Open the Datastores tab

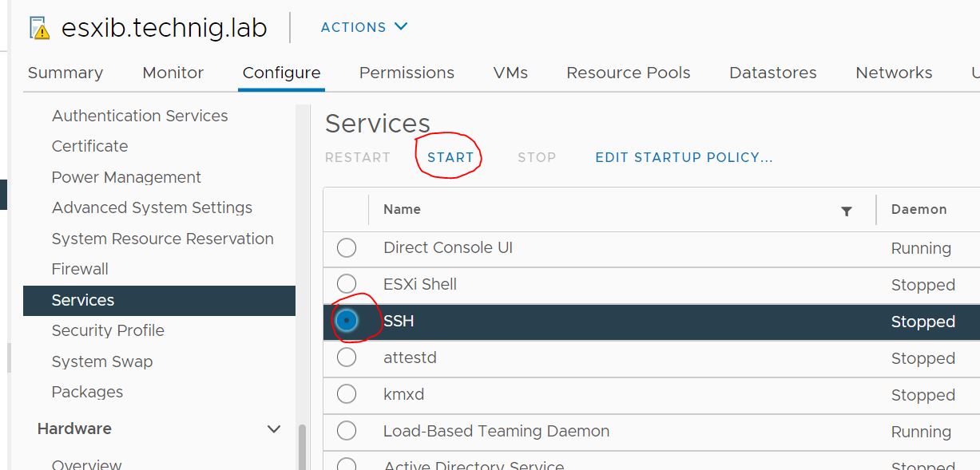(772, 73)
